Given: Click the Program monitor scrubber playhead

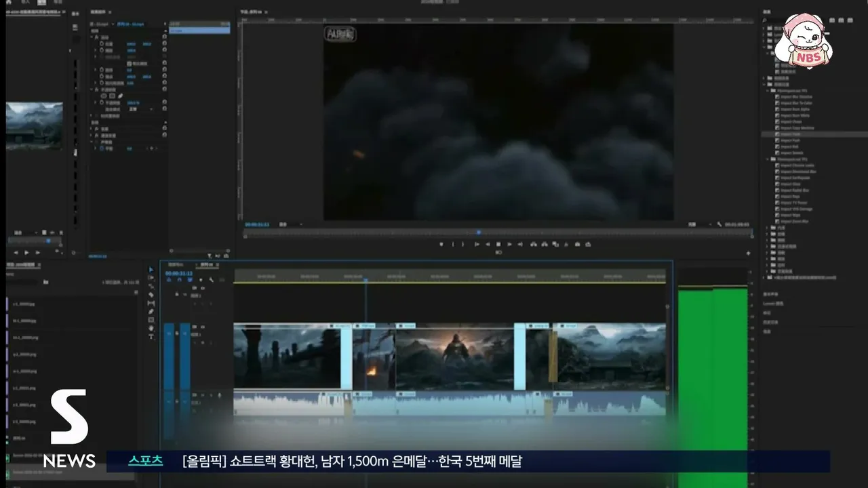Looking at the screenshot, I should click(x=478, y=232).
